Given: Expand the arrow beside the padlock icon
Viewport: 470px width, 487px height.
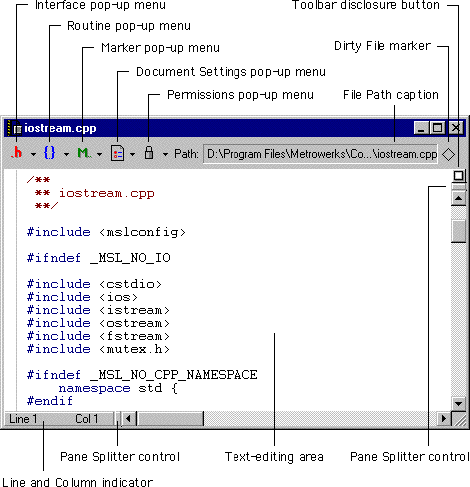Looking at the screenshot, I should click(x=165, y=154).
